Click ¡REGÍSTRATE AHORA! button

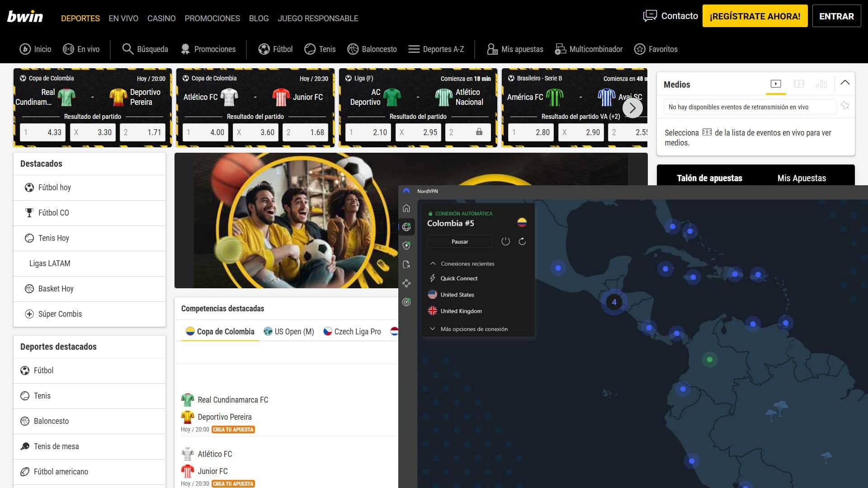(x=755, y=15)
